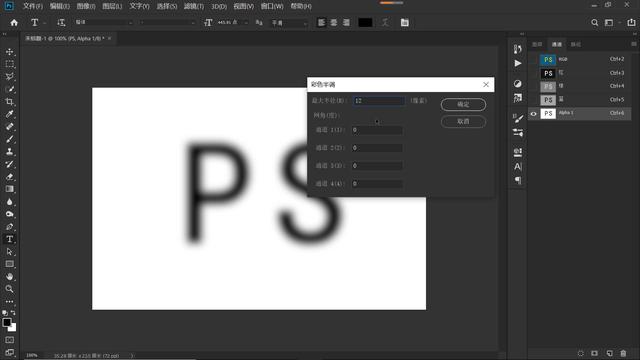The width and height of the screenshot is (640, 360).
Task: Open the Channels panel flyout menu
Action: (x=633, y=44)
